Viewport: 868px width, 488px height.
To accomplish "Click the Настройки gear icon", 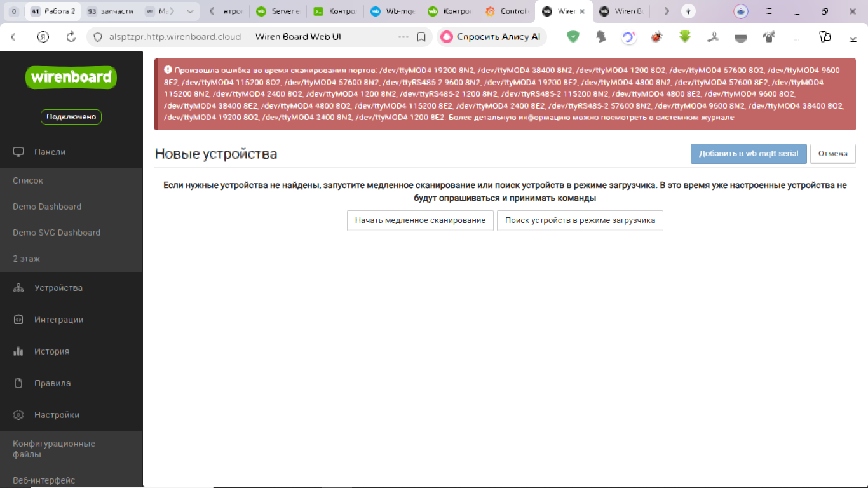I will 18,415.
